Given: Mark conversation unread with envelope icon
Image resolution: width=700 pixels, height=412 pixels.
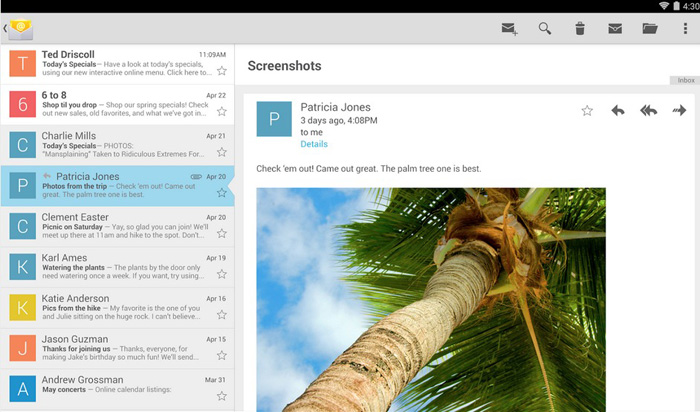Looking at the screenshot, I should [x=615, y=29].
